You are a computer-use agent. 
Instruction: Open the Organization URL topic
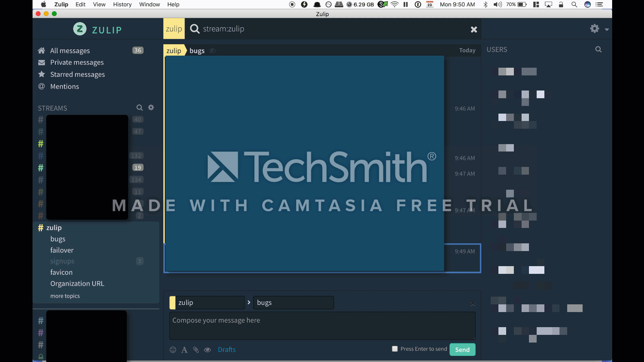pyautogui.click(x=77, y=284)
